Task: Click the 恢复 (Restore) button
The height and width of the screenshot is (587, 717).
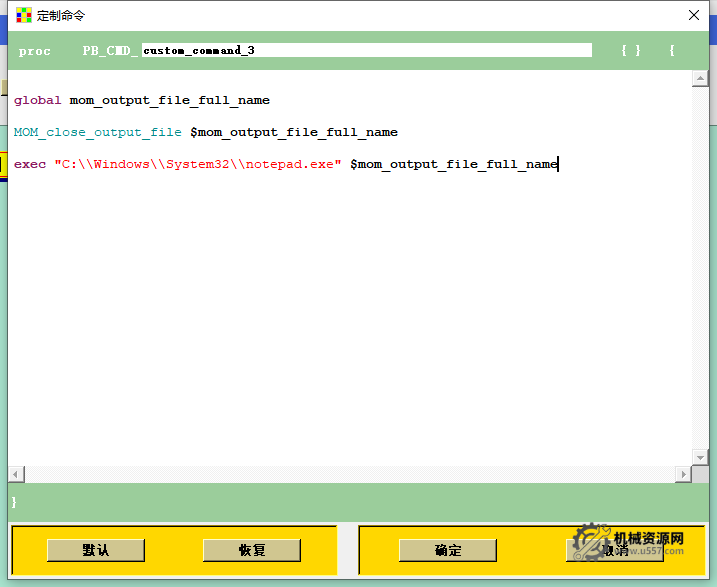Action: 252,550
